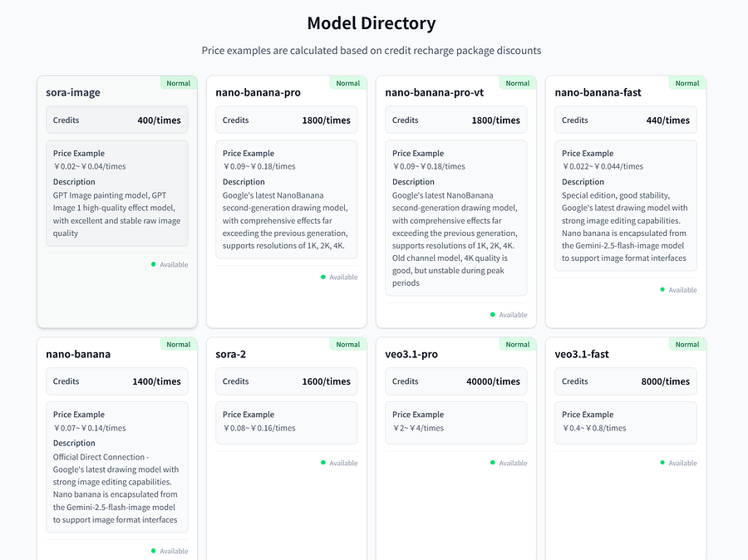Image resolution: width=748 pixels, height=560 pixels.
Task: Click the green Available dot on sora-2
Action: click(323, 463)
